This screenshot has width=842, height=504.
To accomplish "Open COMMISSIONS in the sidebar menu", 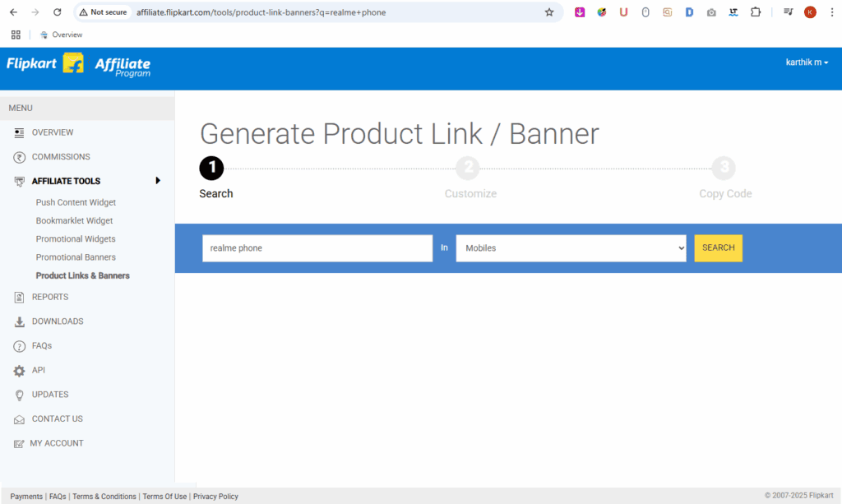I will pos(61,157).
